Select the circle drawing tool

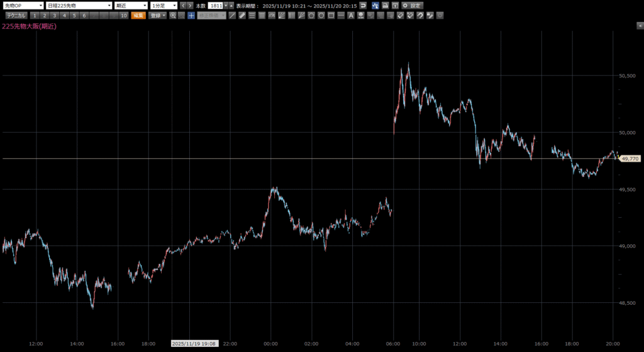click(321, 15)
